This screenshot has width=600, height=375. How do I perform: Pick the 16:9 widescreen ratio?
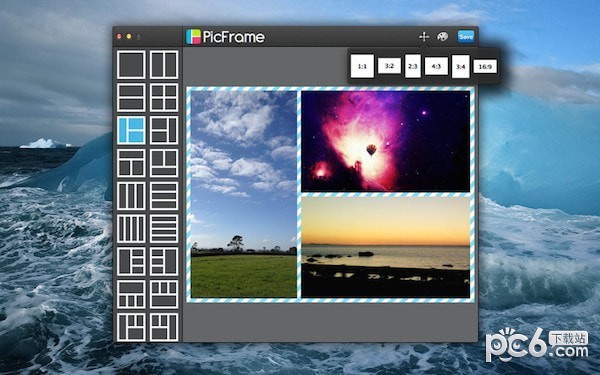[x=485, y=67]
